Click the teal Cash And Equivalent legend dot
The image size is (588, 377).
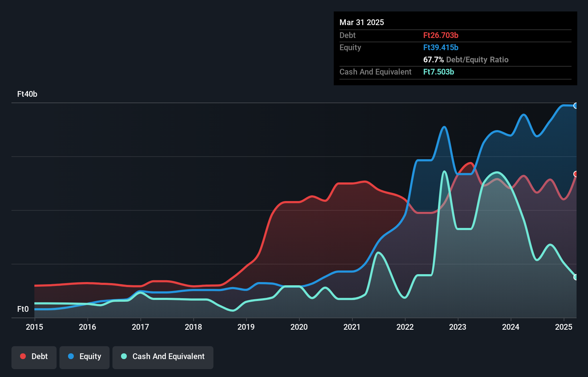[x=124, y=356]
